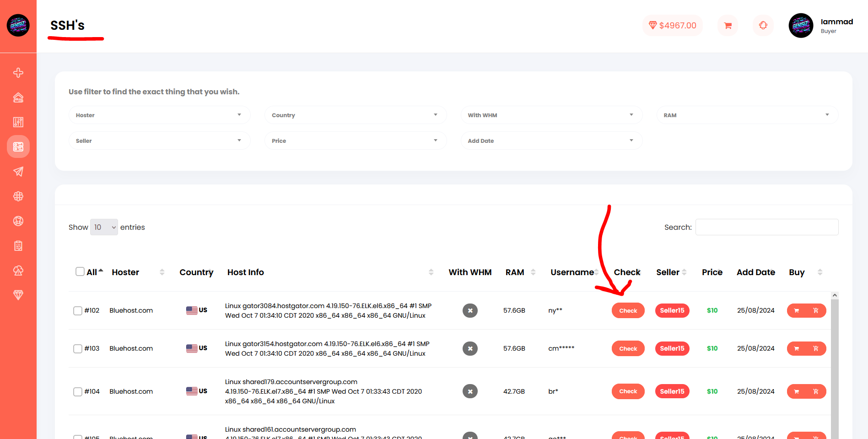Click the round site logo at top left
Screen dimensions: 868x439
click(x=18, y=25)
